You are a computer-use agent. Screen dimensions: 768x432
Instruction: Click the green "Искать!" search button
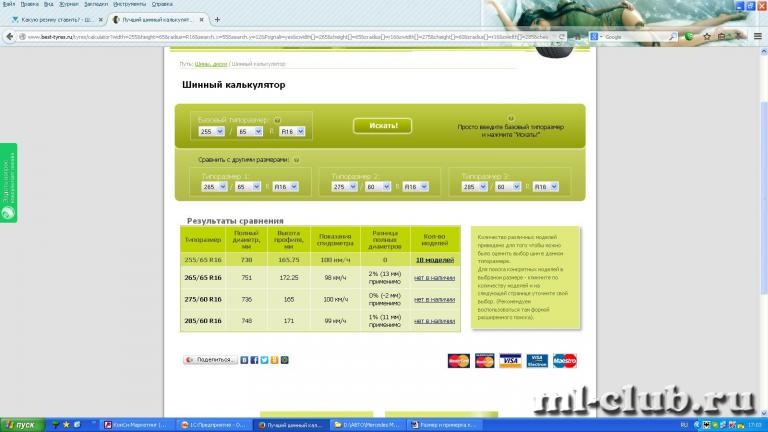pyautogui.click(x=382, y=126)
